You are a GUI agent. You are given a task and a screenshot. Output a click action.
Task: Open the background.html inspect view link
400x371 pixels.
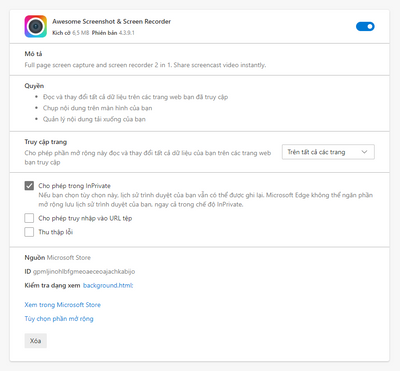[x=108, y=285]
